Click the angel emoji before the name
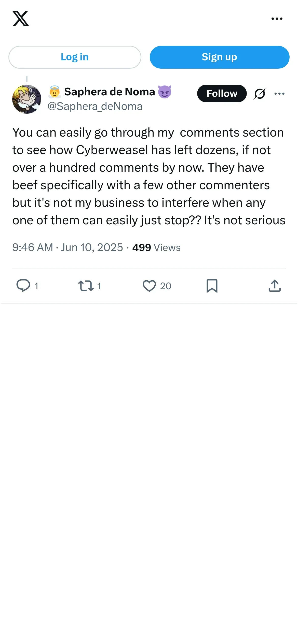The height and width of the screenshot is (644, 298). [55, 92]
